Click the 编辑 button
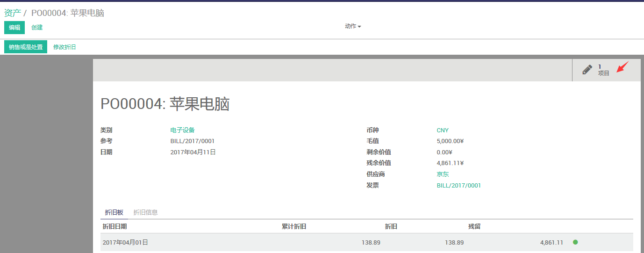This screenshot has height=253, width=644. coord(14,28)
